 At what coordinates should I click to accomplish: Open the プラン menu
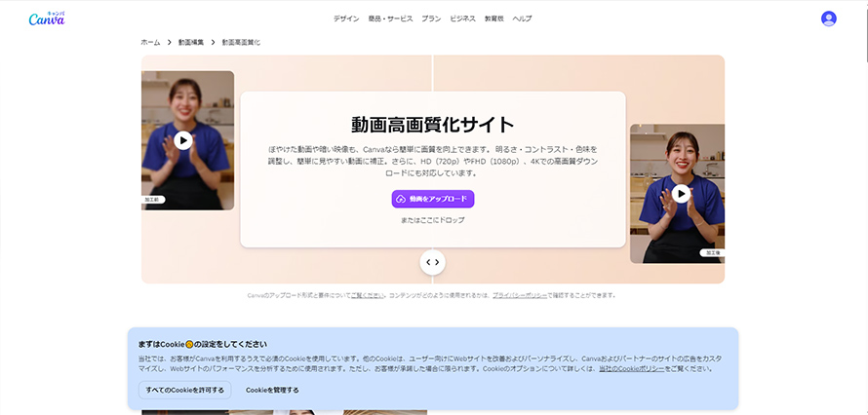point(431,19)
